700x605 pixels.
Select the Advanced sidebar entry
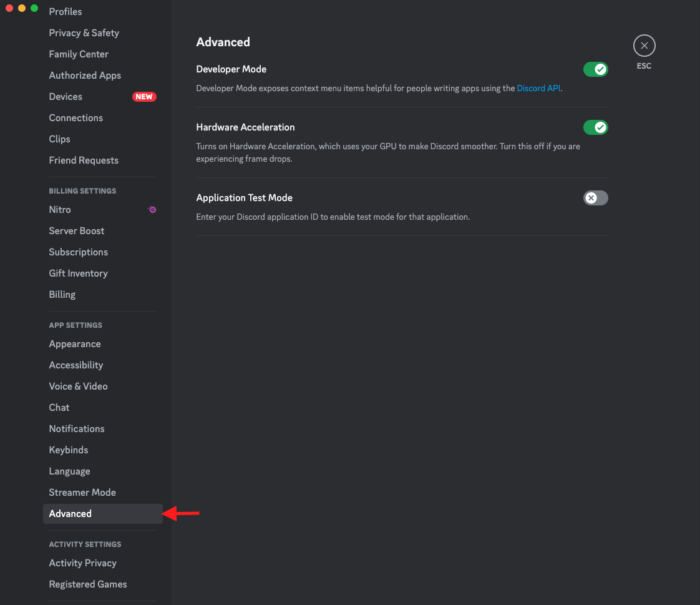(x=70, y=513)
